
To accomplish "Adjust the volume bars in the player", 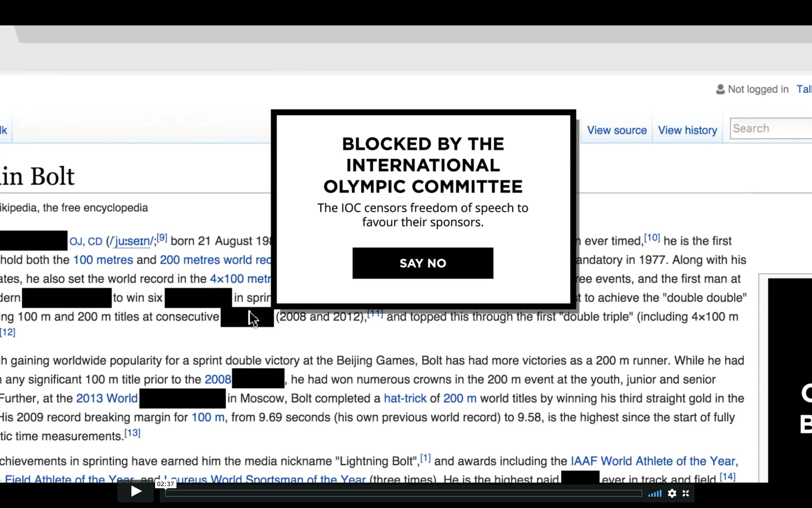I will pyautogui.click(x=654, y=493).
